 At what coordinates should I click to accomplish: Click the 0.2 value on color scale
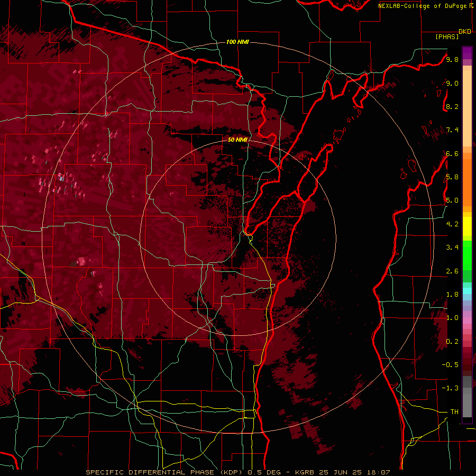click(x=452, y=342)
